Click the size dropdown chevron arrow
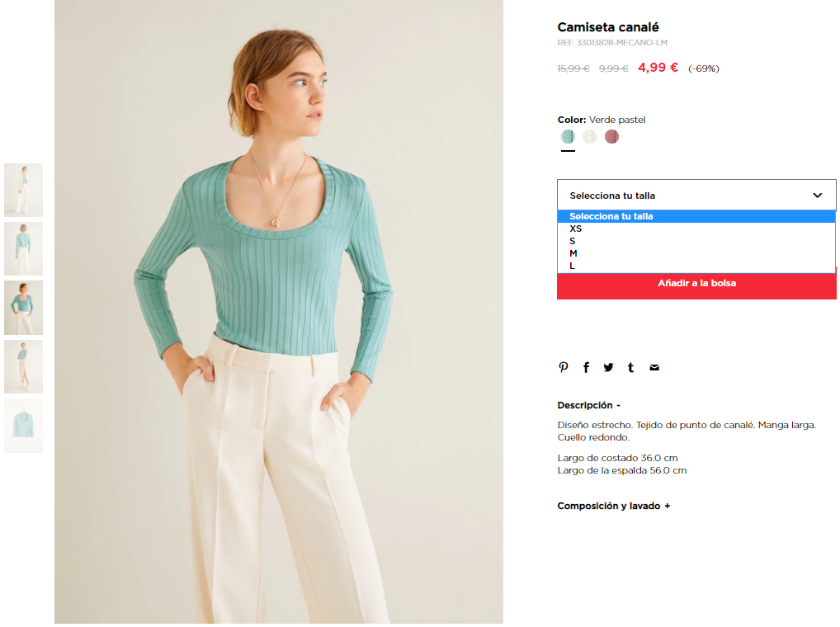 (818, 196)
